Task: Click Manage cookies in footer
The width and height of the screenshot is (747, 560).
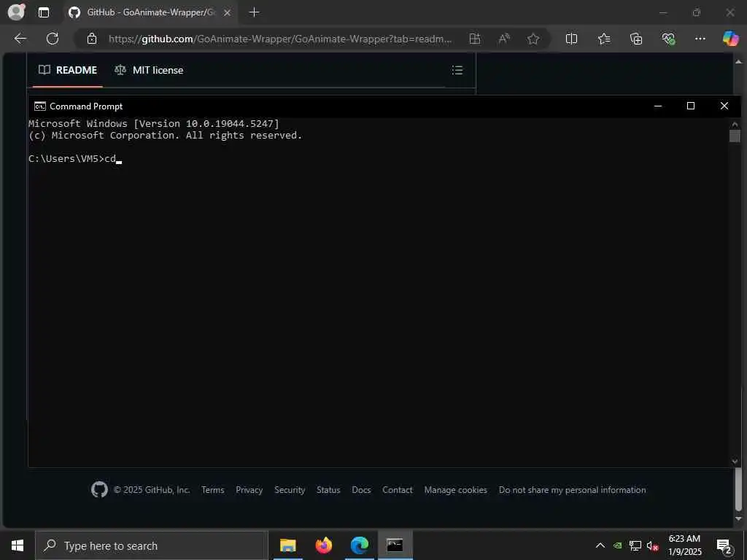Action: pos(455,490)
